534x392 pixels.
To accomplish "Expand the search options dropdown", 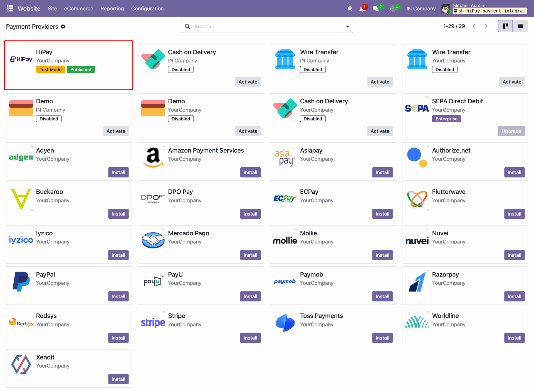I will (347, 26).
